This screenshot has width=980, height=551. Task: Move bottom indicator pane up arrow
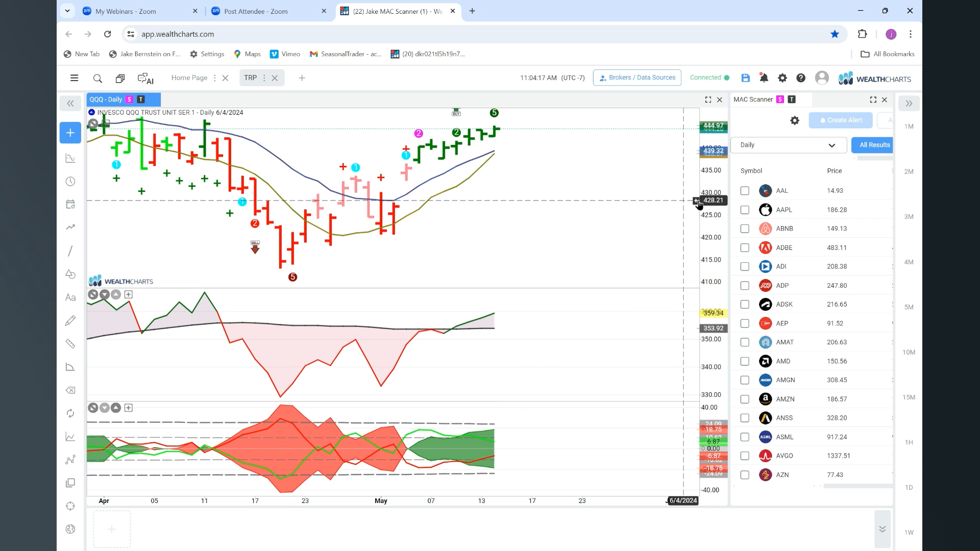tap(116, 408)
